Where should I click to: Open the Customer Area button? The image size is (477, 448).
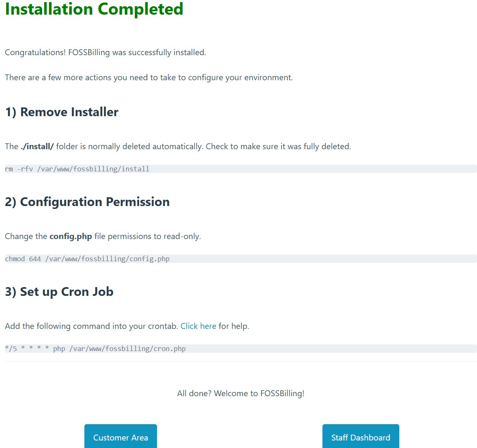[120, 436]
